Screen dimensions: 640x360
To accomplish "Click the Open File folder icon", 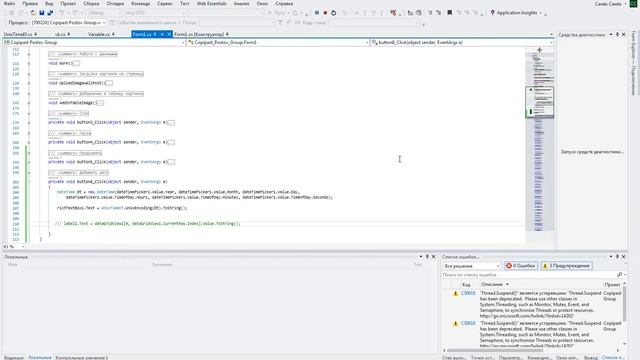I will click(33, 13).
